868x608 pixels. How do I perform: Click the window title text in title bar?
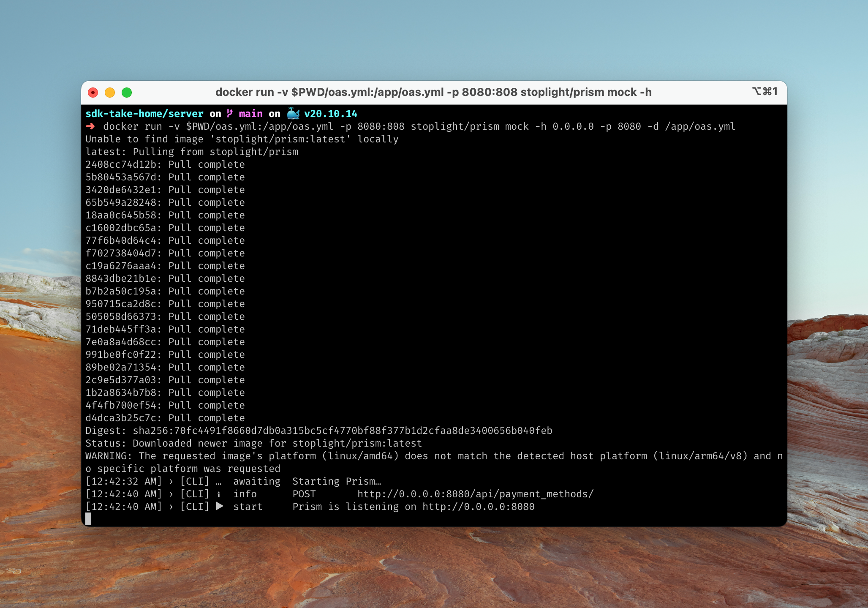pyautogui.click(x=433, y=92)
